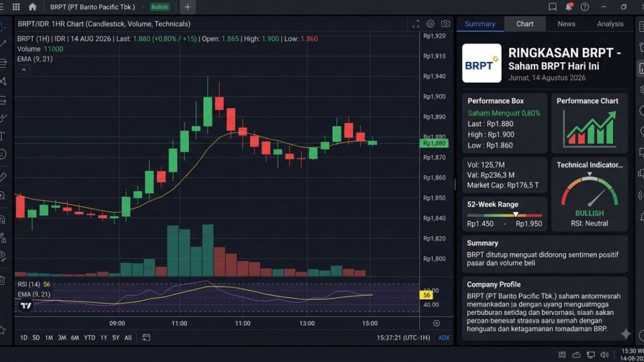
Task: Open the chat bubble icon in title bar
Action: click(553, 7)
